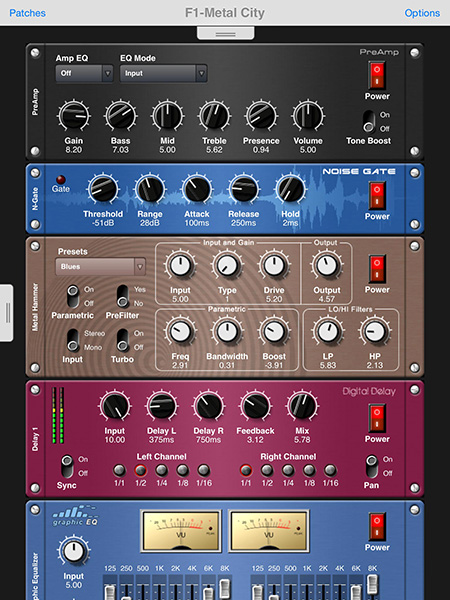The height and width of the screenshot is (600, 450).
Task: Open the EQ Mode Input dropdown
Action: click(x=163, y=73)
